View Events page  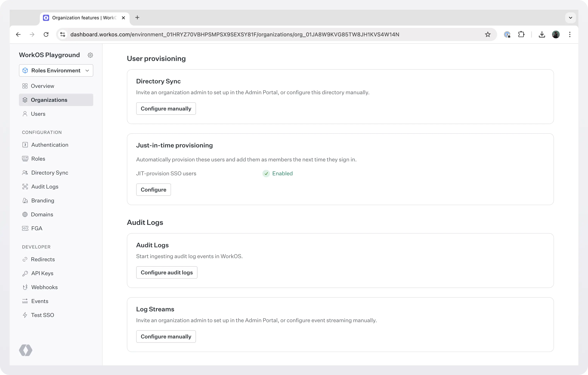(56, 301)
